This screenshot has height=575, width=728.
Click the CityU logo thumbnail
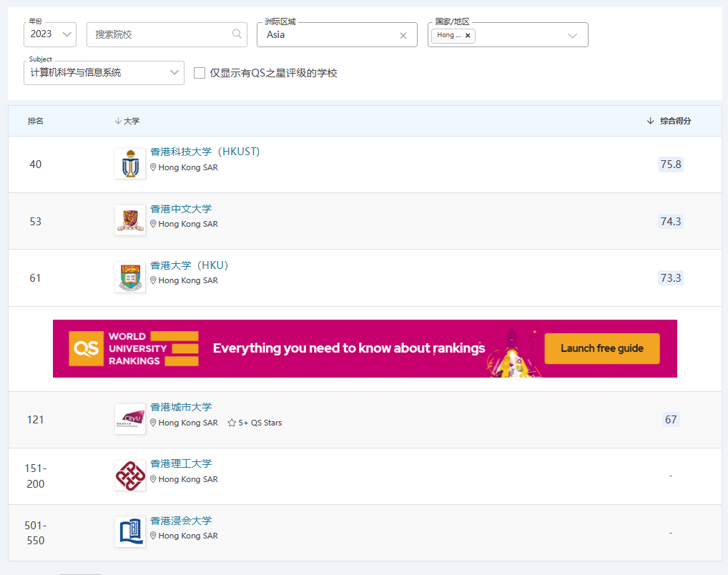[x=130, y=419]
